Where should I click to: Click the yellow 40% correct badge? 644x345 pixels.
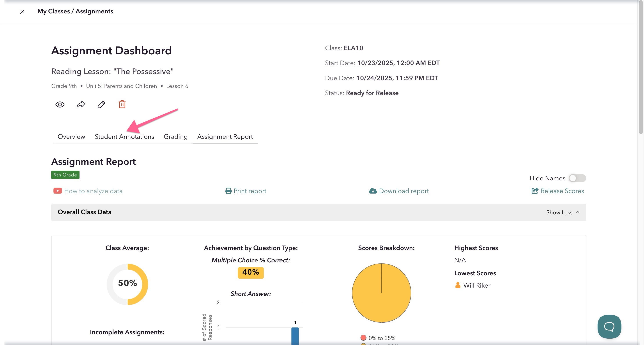[x=251, y=272]
